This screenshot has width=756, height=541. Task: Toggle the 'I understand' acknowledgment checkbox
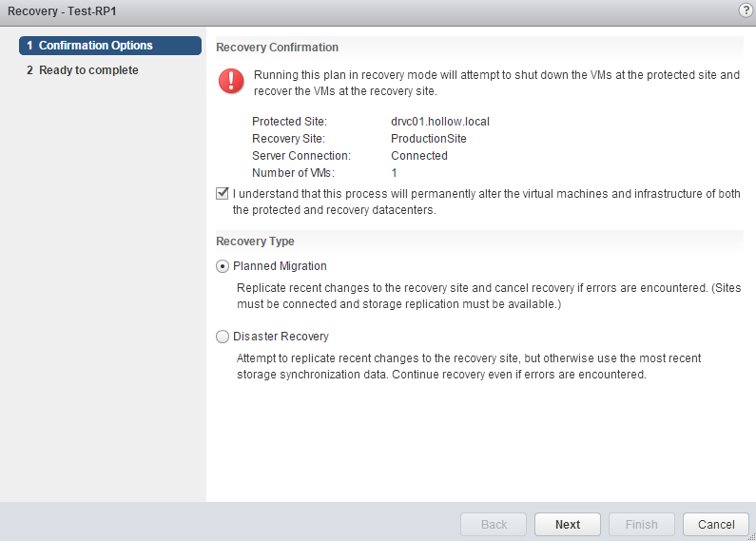point(223,194)
